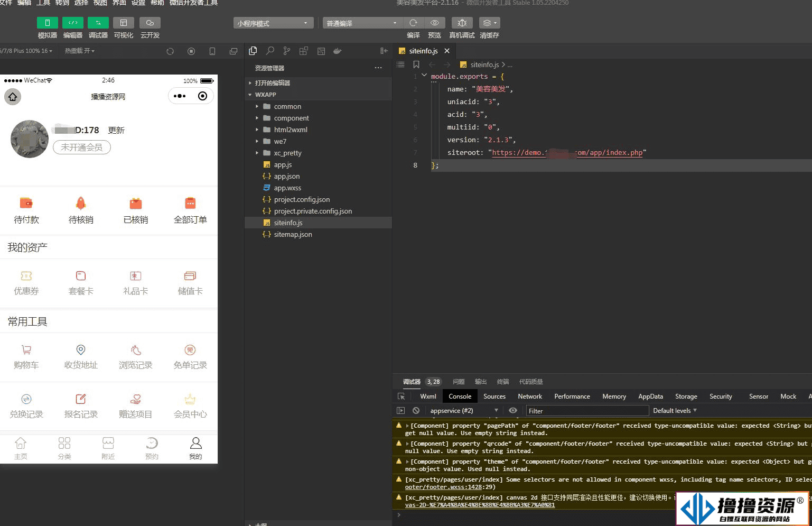This screenshot has height=526, width=812.
Task: Select the 主页 home bottom tab
Action: tap(21, 448)
